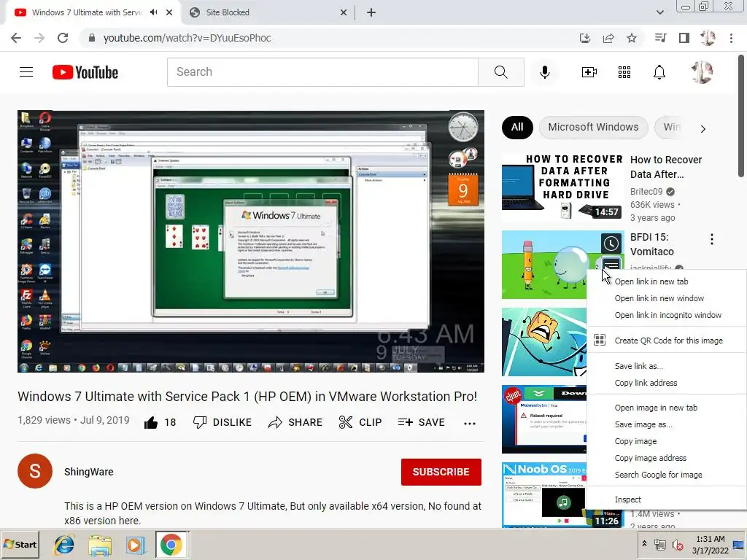View site information lock icon
747x560 pixels.
[x=92, y=38]
